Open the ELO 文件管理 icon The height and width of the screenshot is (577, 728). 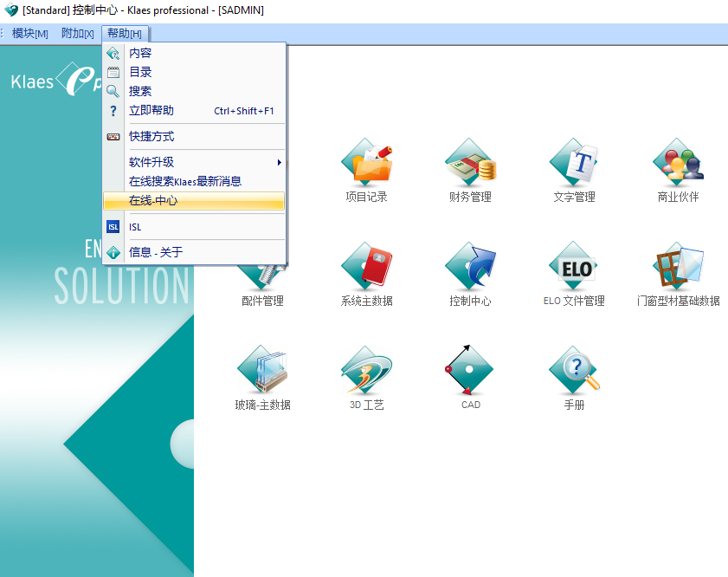(x=574, y=267)
